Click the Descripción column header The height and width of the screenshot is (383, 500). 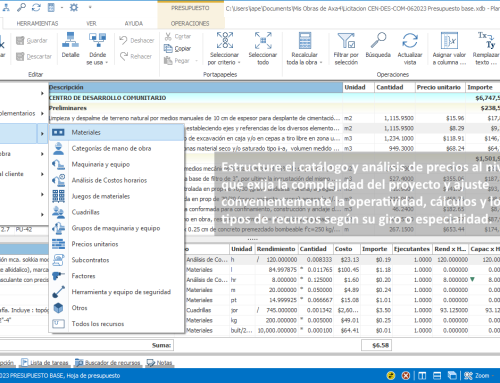[196, 87]
